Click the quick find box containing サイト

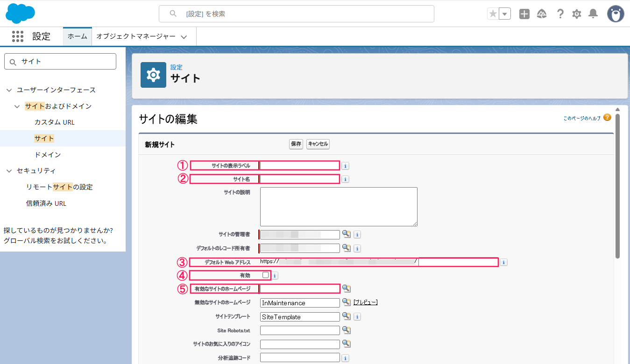pyautogui.click(x=60, y=62)
